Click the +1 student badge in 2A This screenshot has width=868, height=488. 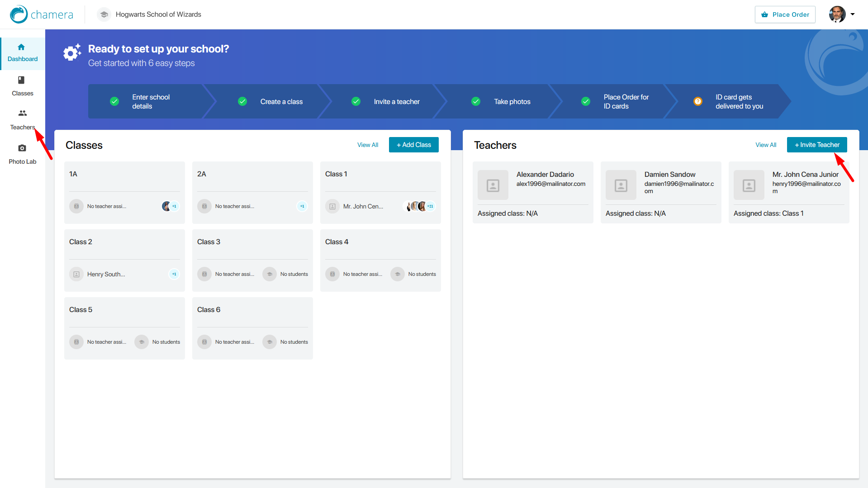pos(302,206)
